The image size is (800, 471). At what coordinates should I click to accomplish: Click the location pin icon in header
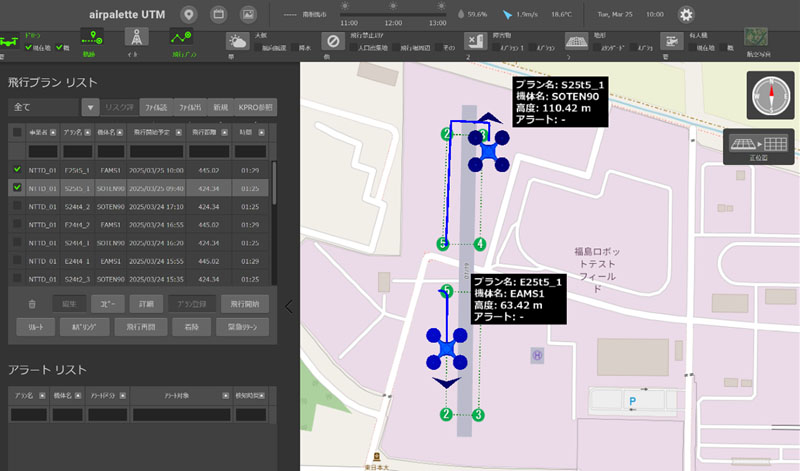189,14
